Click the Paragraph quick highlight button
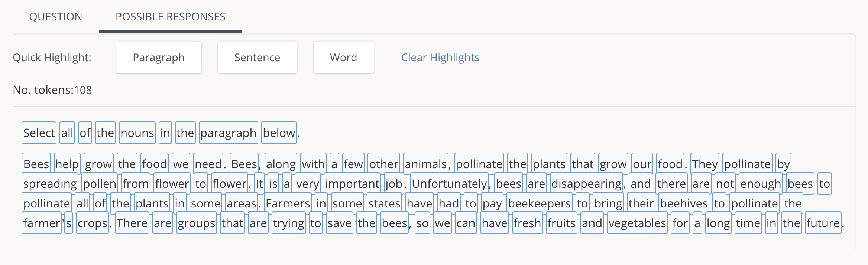Image resolution: width=868 pixels, height=265 pixels. 159,57
